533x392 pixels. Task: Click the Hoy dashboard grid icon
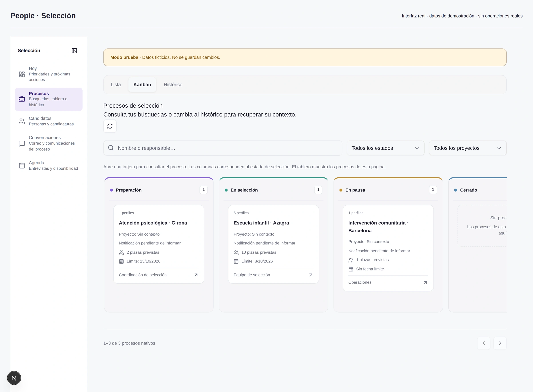(x=22, y=74)
